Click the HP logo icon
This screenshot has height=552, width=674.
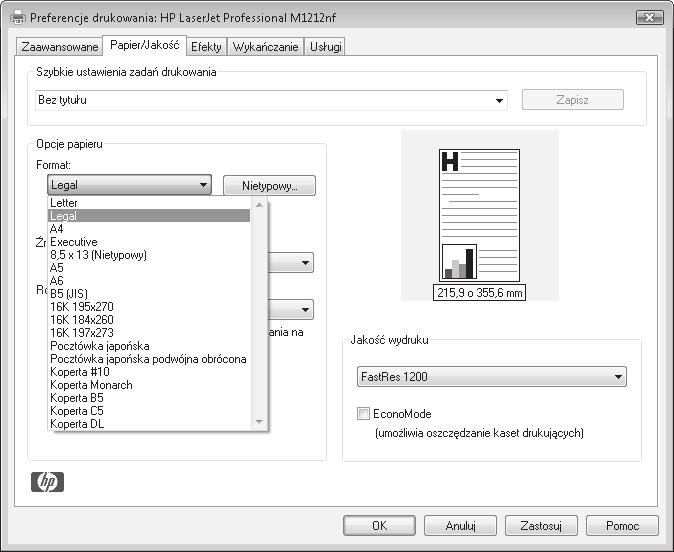[47, 482]
